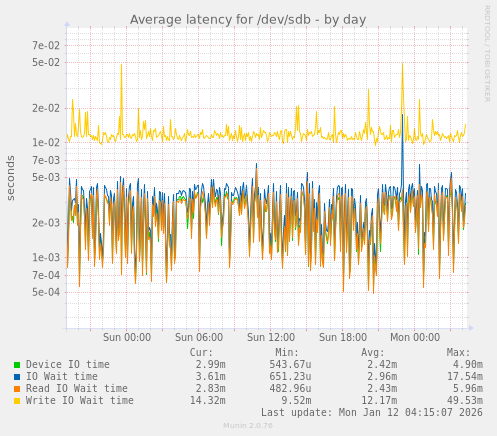Click the minimum value 482.96u

click(x=290, y=388)
